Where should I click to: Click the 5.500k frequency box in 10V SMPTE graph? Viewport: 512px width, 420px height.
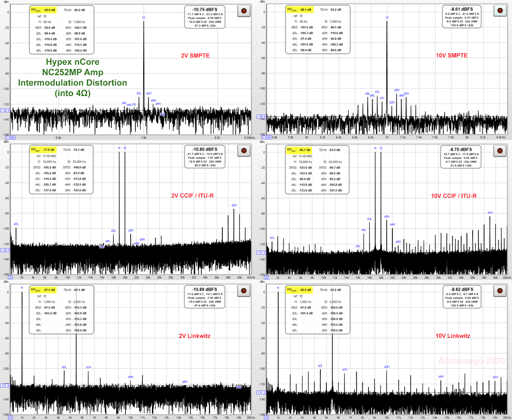266,138
